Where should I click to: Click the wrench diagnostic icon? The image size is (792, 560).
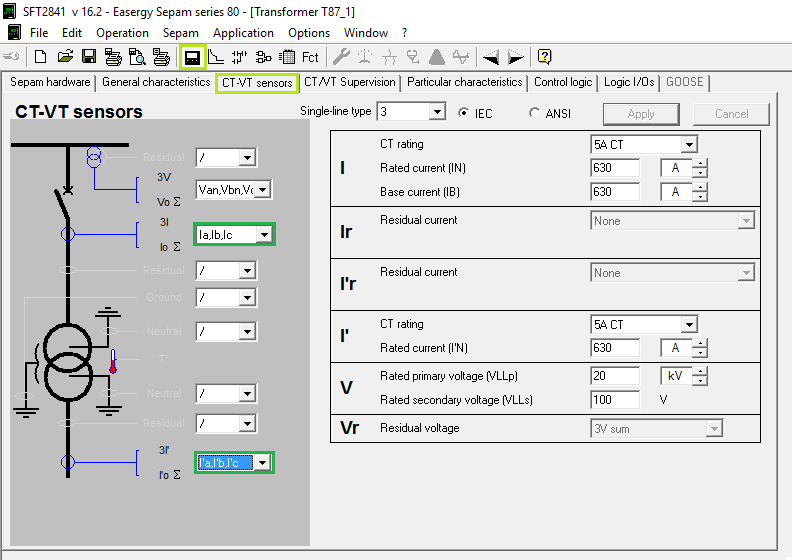click(341, 57)
